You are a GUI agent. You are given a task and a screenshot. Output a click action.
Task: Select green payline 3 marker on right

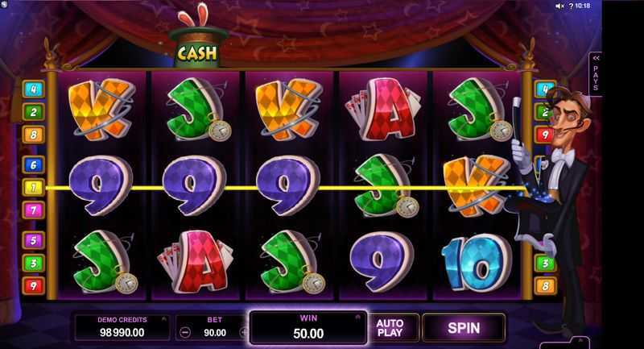pos(546,263)
